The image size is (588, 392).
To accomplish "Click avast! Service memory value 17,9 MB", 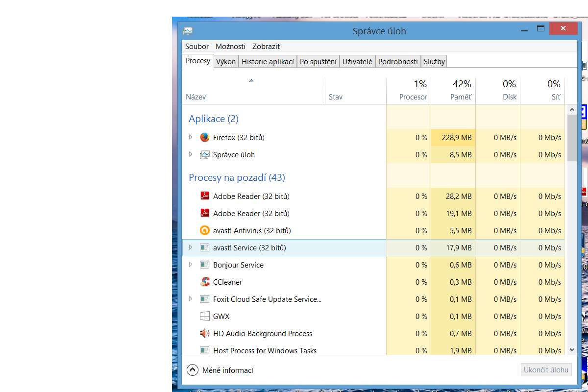I will [459, 248].
